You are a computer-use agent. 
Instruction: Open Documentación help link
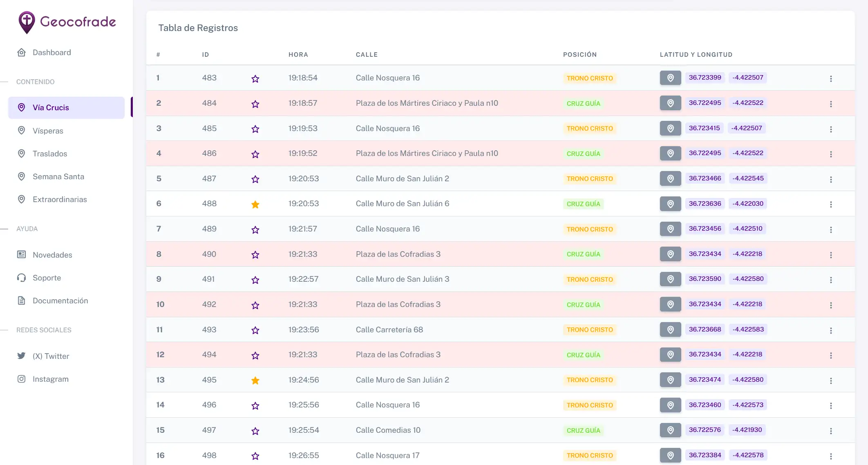[x=60, y=301]
